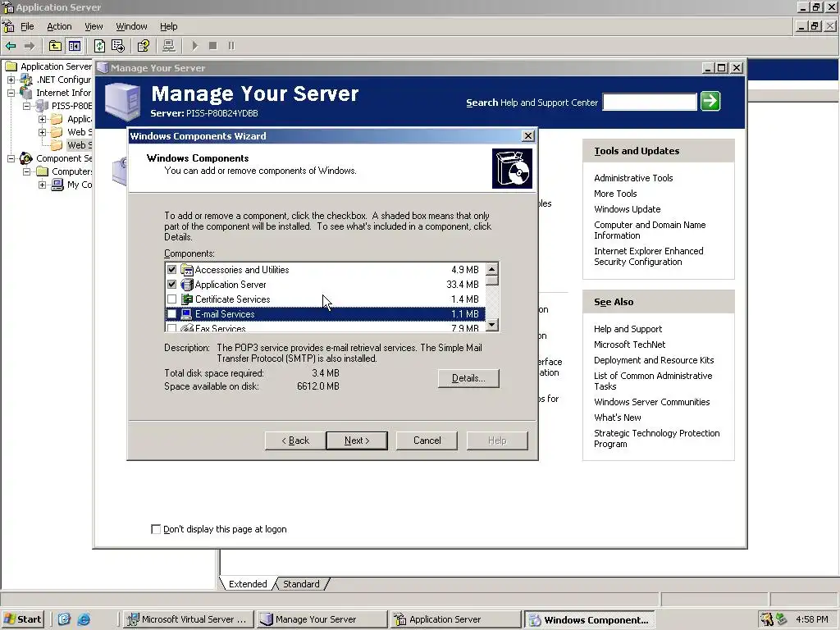The image size is (840, 630).
Task: Click Cancel in Windows Components Wizard
Action: [427, 441]
